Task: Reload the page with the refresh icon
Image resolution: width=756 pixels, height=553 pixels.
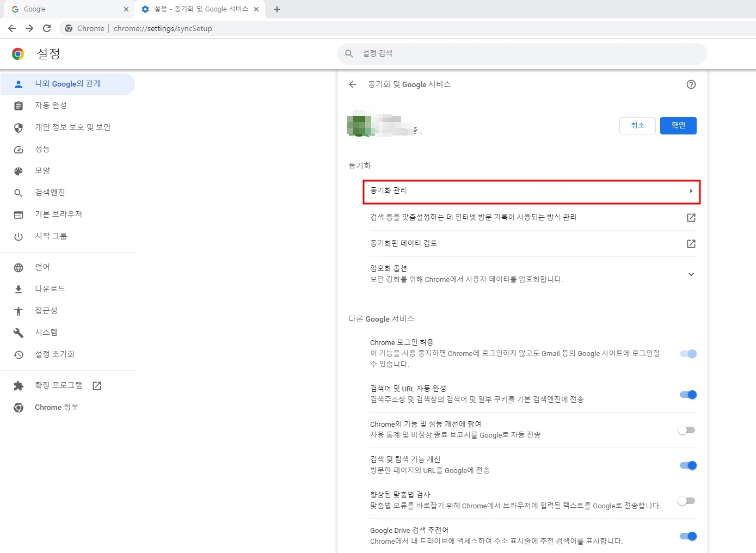Action: tap(47, 28)
